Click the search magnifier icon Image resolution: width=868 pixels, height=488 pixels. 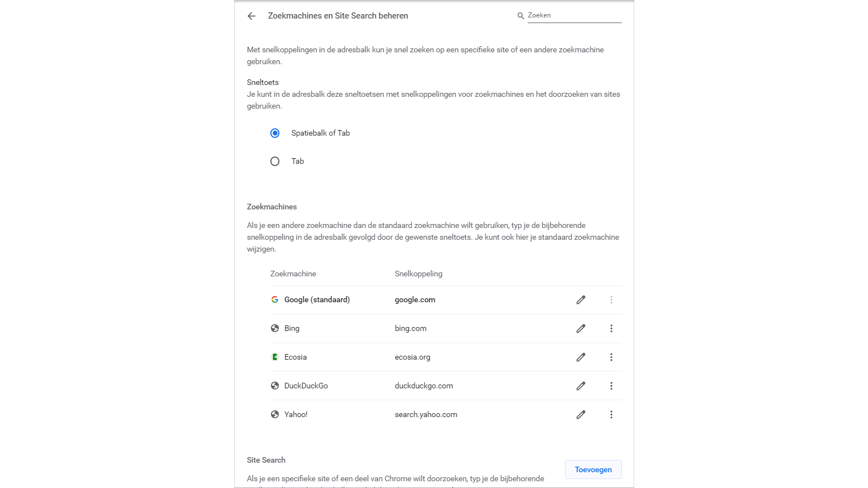(x=520, y=16)
